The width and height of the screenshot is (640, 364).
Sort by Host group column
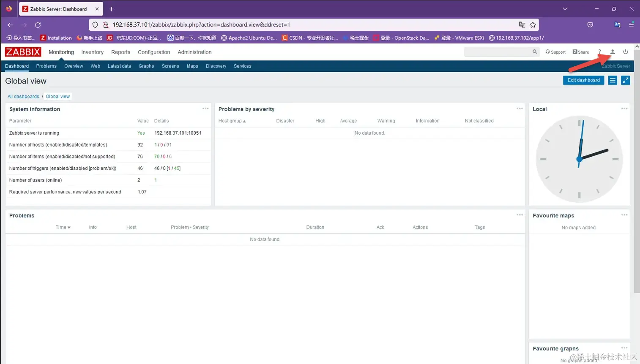(x=232, y=121)
